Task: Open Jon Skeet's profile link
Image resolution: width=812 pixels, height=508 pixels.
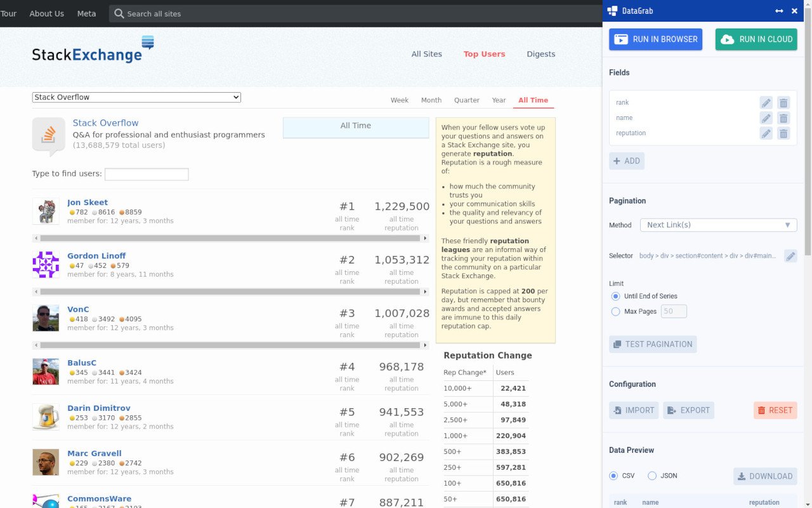Action: coord(88,203)
